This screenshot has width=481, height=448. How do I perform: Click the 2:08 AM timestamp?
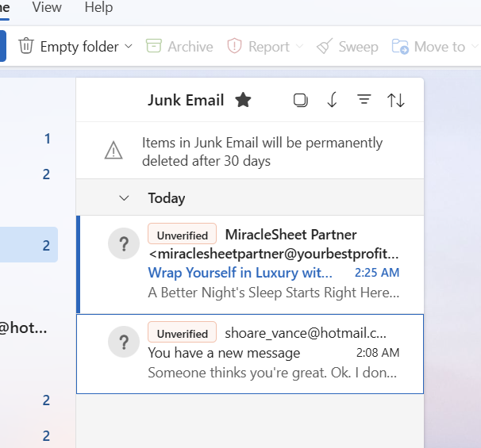pyautogui.click(x=378, y=353)
